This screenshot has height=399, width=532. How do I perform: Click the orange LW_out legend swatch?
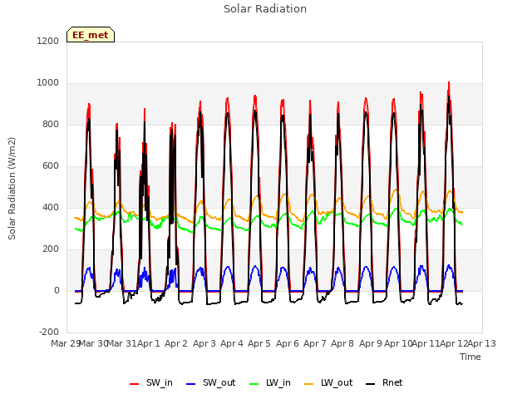[x=308, y=384]
